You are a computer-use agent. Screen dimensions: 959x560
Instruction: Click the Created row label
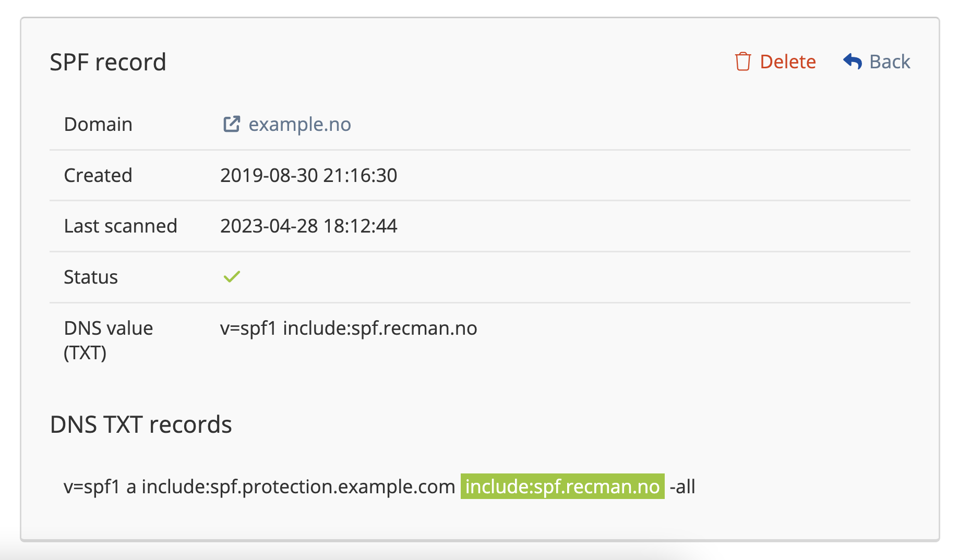coord(98,175)
